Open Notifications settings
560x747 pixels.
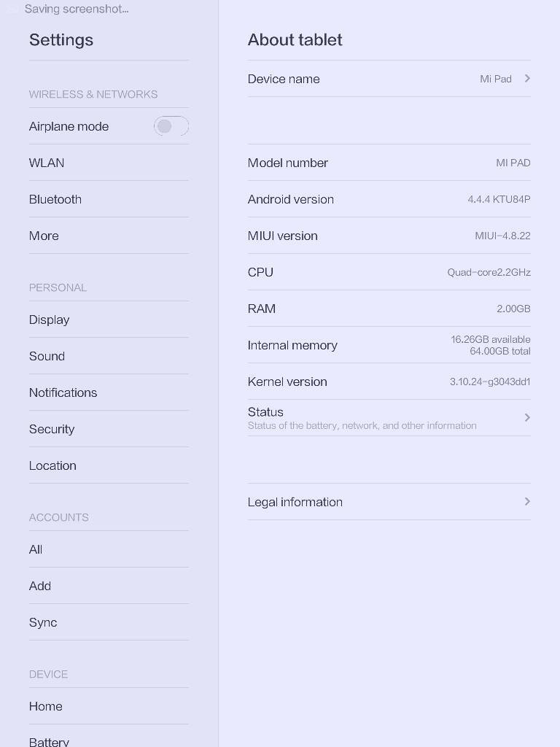(x=109, y=392)
